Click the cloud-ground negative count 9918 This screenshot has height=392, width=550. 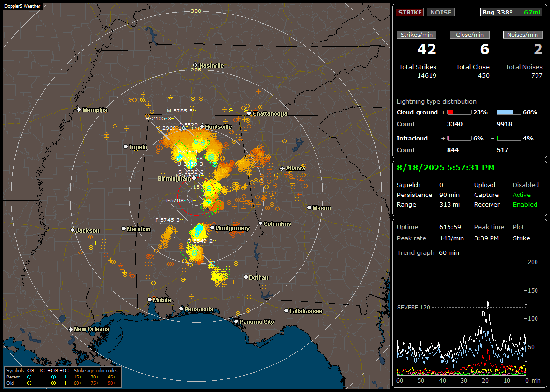505,124
